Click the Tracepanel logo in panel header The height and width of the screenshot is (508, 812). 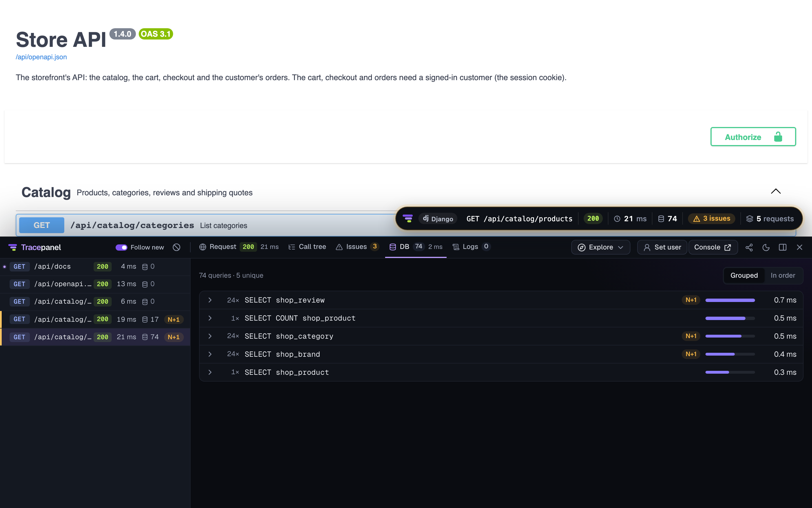pos(35,247)
